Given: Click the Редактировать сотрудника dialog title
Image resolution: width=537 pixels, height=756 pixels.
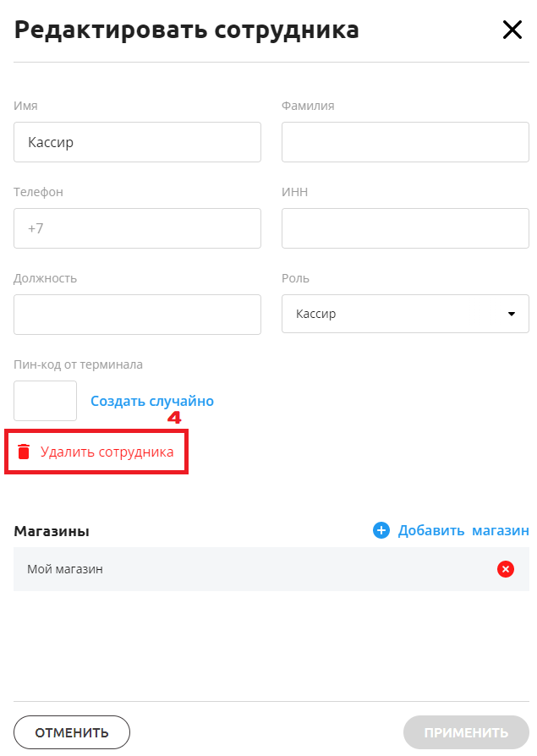Looking at the screenshot, I should click(187, 30).
